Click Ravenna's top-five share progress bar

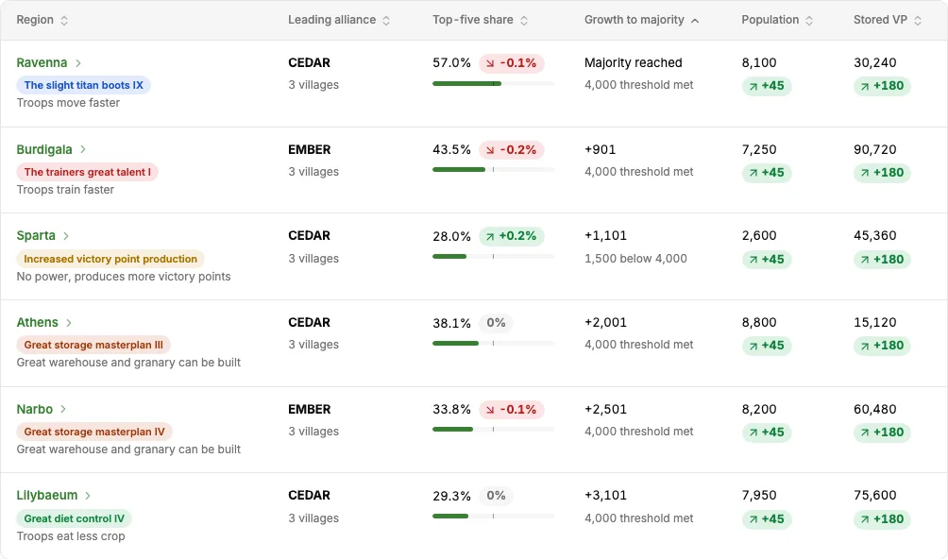(493, 83)
